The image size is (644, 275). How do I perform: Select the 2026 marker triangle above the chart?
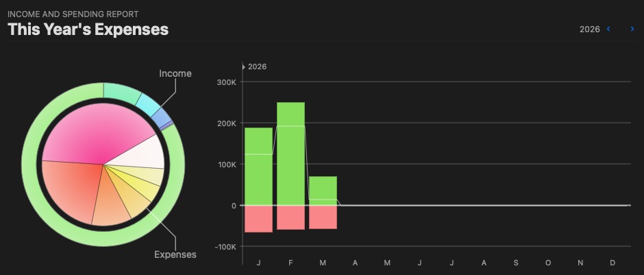tap(244, 67)
